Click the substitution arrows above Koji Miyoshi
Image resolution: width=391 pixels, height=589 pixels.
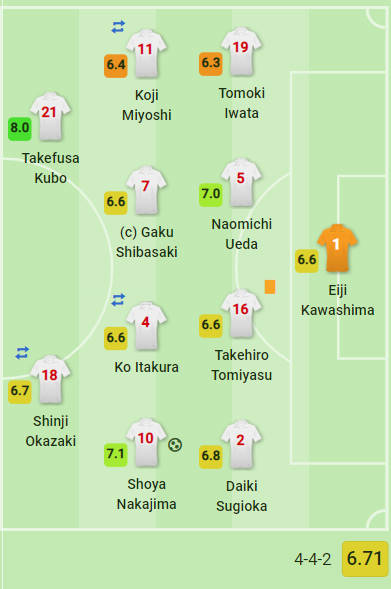(x=118, y=27)
